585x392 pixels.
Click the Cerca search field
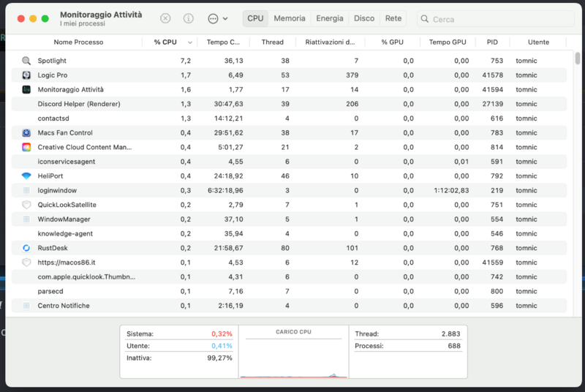click(497, 19)
